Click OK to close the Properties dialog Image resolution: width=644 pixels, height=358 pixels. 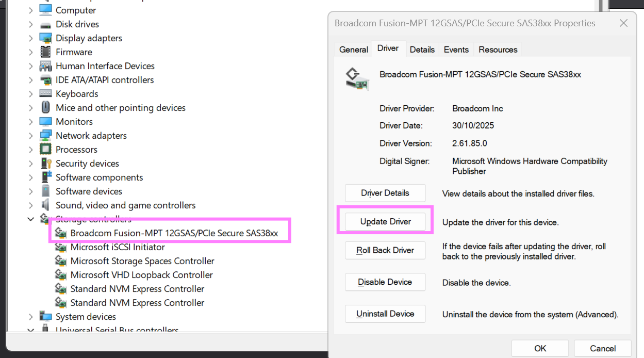[x=539, y=348]
